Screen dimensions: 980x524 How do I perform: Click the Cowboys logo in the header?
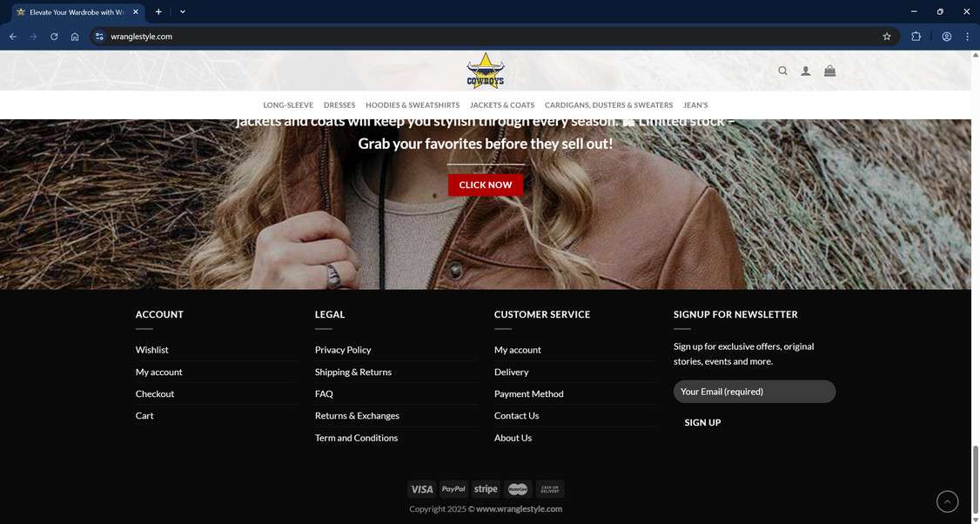tap(485, 70)
